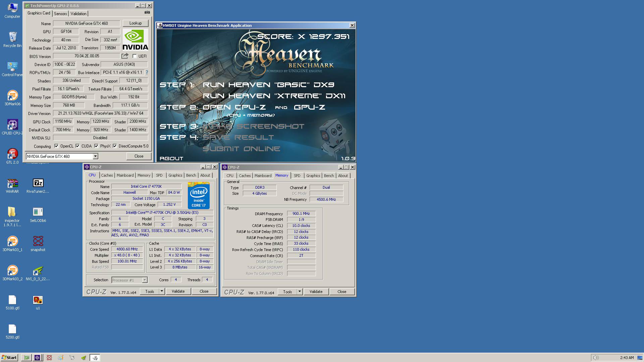This screenshot has width=644, height=362.
Task: Click the Bus Interface question mark icon
Action: (x=147, y=72)
